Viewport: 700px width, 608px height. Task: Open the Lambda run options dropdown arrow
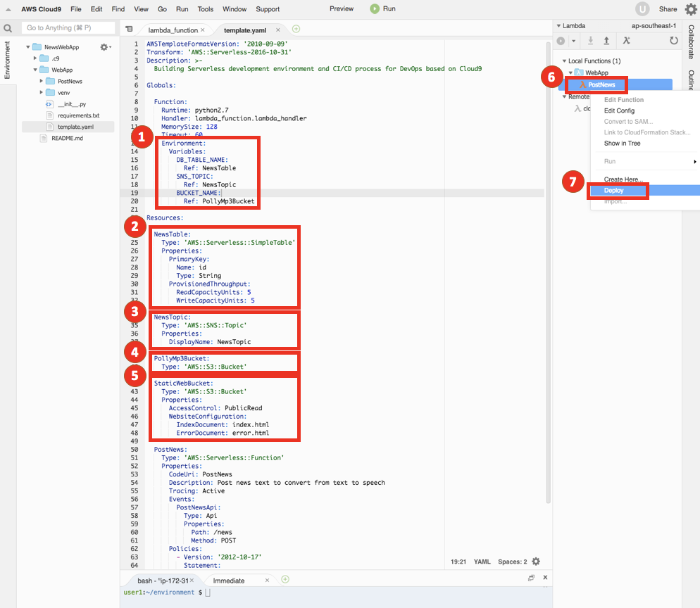[574, 41]
